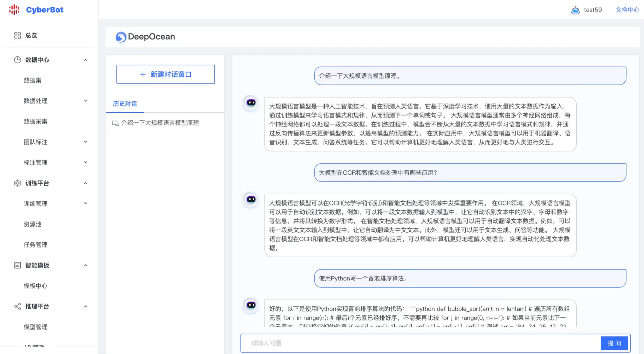Click the first bot avatar icon
Screen dimensions: 644x354
[251, 102]
